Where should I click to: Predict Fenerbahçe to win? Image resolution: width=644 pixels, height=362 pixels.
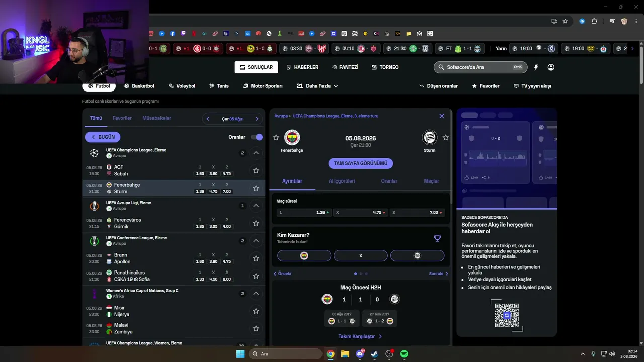pos(304,256)
